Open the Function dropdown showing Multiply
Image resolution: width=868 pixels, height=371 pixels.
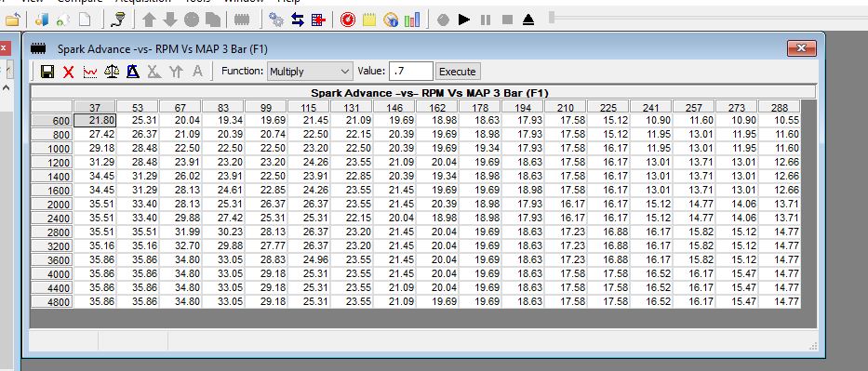pos(310,72)
